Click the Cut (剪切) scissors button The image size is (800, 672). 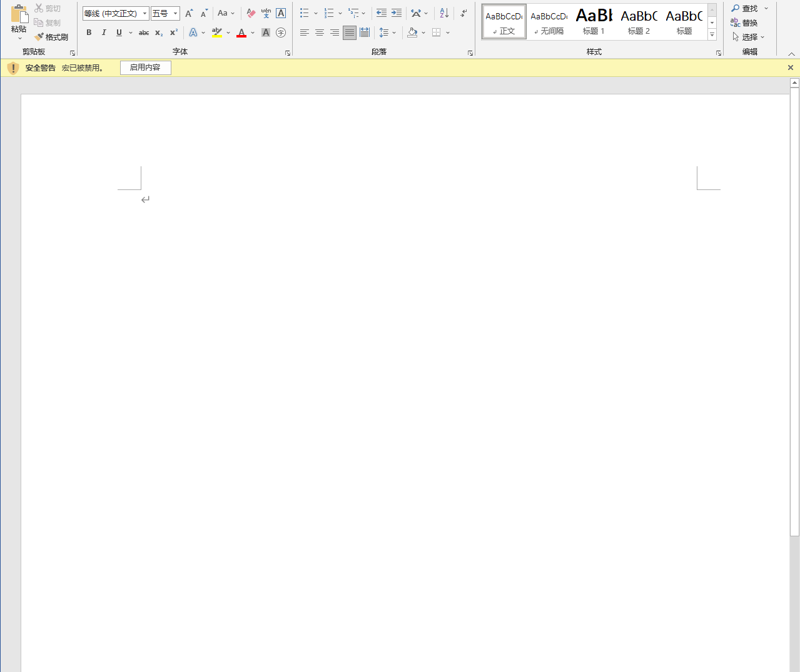(x=48, y=8)
